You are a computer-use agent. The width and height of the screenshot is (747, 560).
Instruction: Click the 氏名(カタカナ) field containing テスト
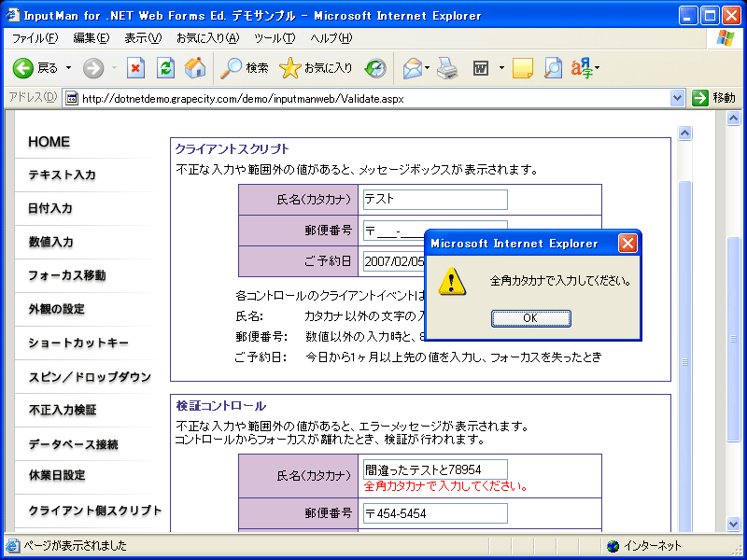tap(434, 200)
